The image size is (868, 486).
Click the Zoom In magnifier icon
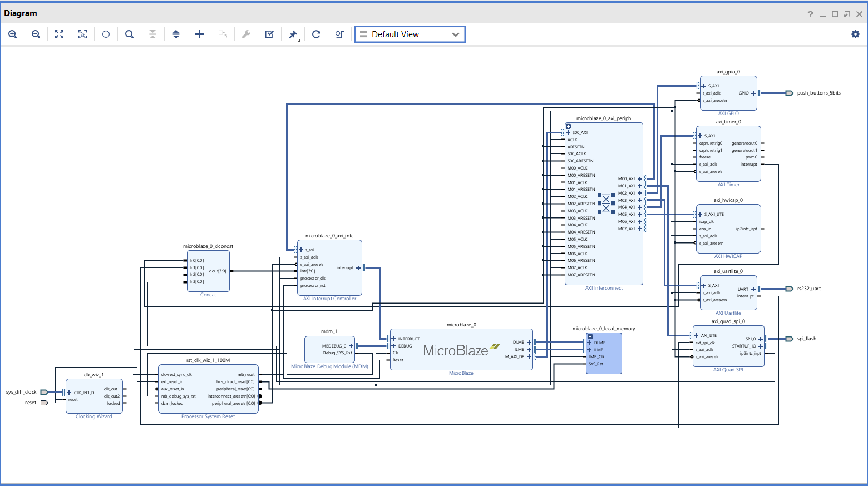pyautogui.click(x=12, y=34)
